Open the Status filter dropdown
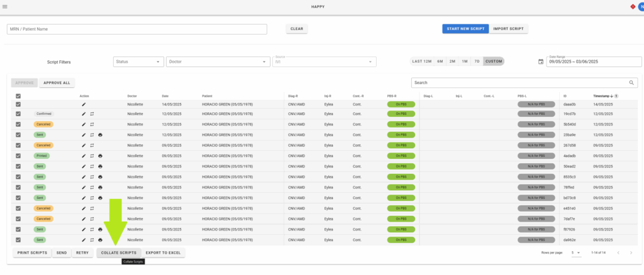 pos(138,62)
